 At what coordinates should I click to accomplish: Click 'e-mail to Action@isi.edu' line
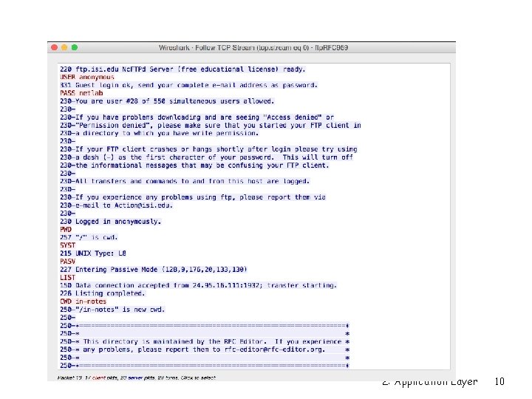coord(117,205)
